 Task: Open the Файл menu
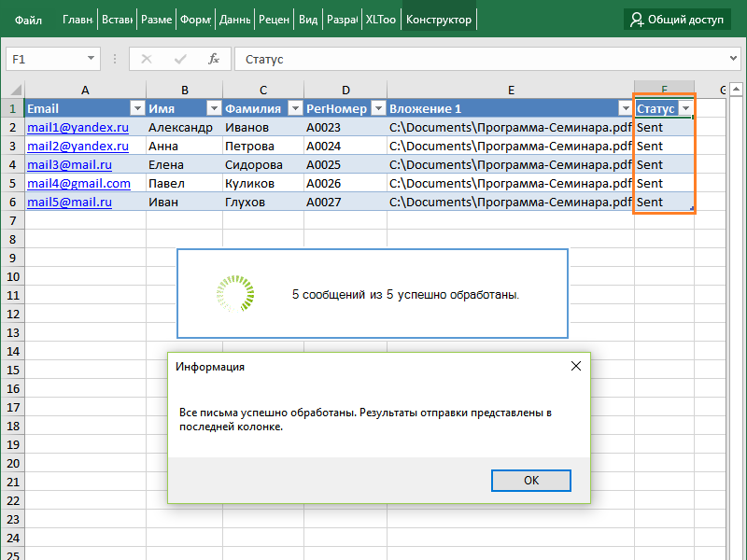coord(28,19)
